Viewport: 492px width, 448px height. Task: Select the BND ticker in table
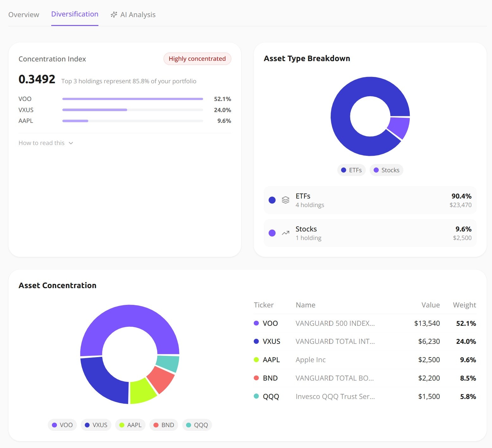click(x=270, y=378)
